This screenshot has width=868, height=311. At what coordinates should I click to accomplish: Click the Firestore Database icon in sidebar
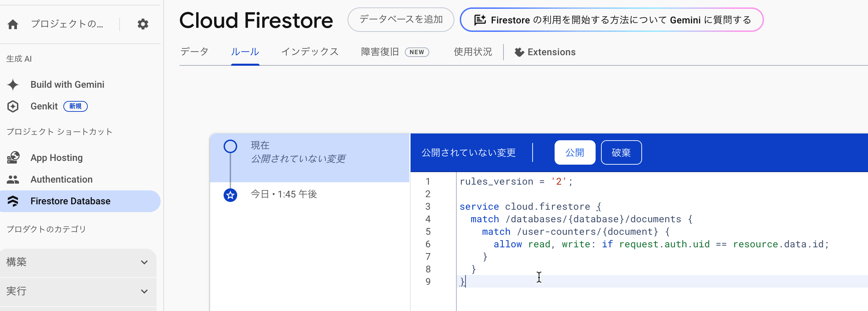(13, 201)
